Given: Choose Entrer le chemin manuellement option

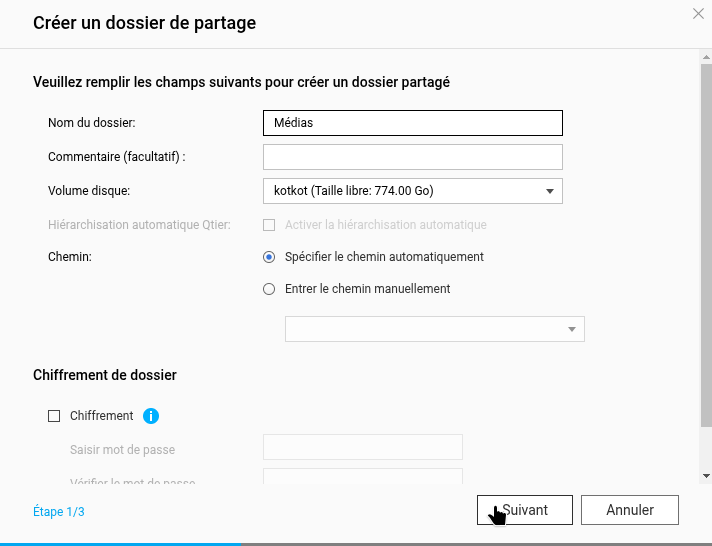Looking at the screenshot, I should click(269, 289).
